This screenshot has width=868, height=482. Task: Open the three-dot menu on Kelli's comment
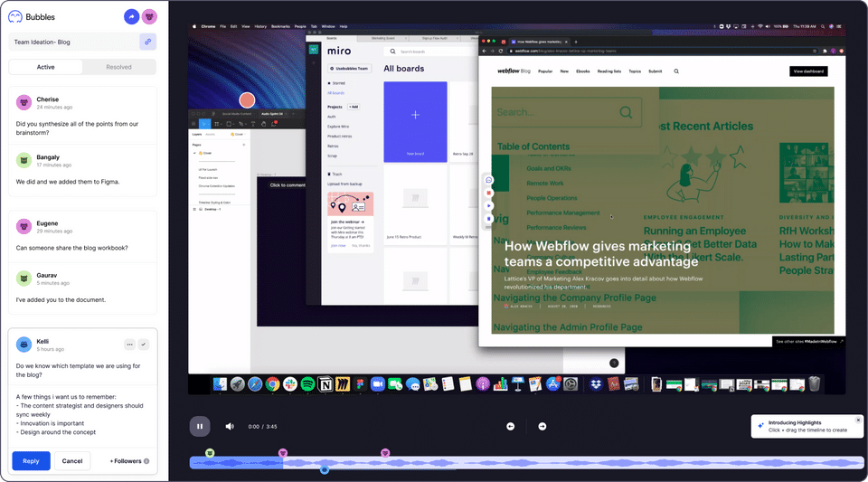[129, 345]
